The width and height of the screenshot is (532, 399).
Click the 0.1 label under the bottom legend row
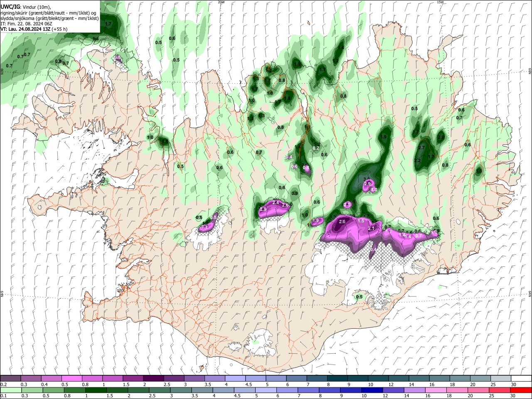point(4,396)
